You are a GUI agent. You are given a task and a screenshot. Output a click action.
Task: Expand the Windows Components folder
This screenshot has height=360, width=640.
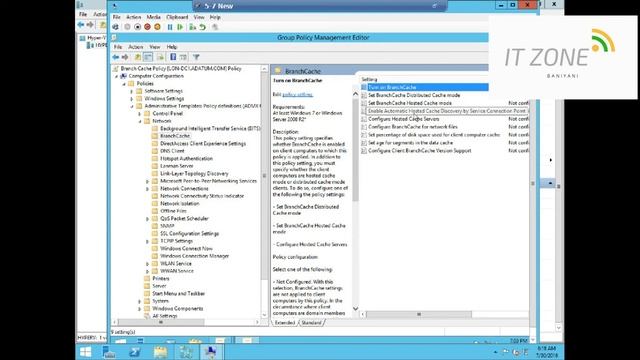tap(140, 309)
